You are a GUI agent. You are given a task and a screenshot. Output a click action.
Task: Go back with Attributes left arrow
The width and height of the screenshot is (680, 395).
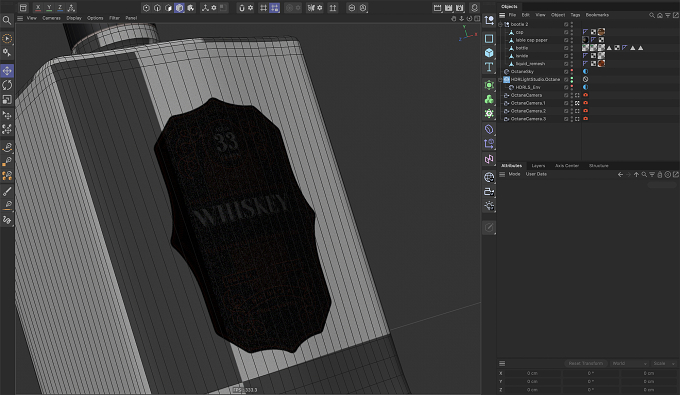(x=621, y=174)
